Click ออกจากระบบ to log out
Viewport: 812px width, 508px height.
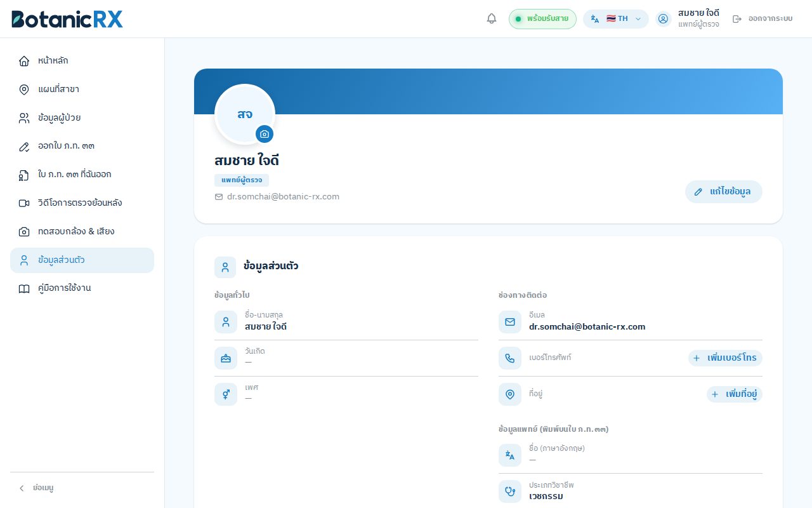(x=763, y=18)
